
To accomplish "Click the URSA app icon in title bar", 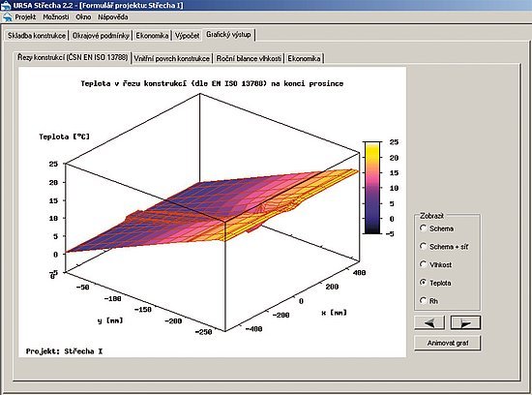I will 6,5.
